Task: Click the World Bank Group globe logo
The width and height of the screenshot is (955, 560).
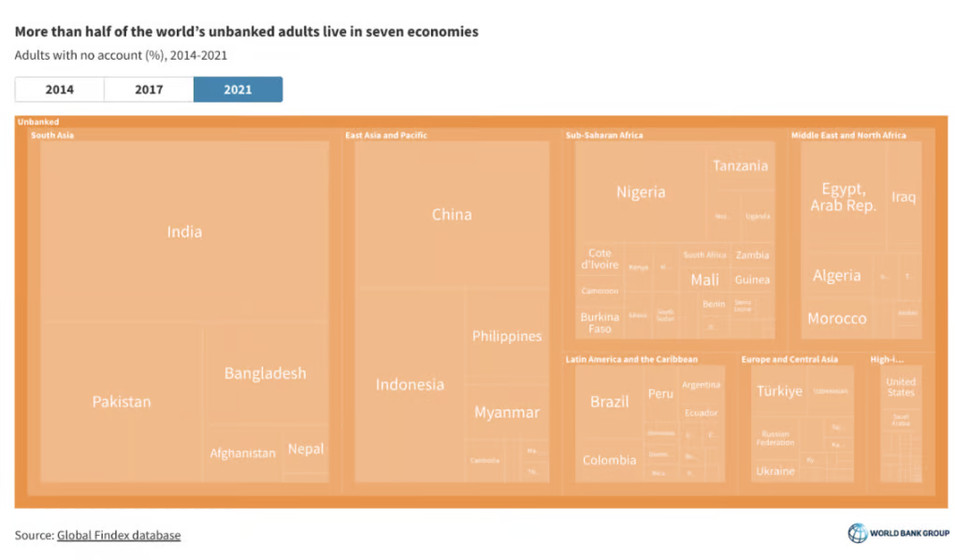Action: [x=857, y=533]
